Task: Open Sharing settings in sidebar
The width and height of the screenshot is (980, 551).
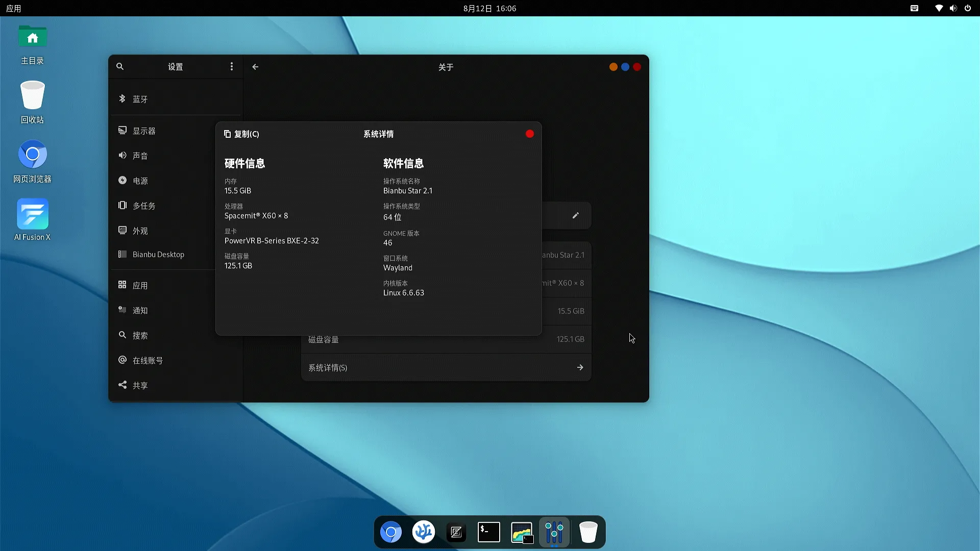Action: click(x=140, y=385)
